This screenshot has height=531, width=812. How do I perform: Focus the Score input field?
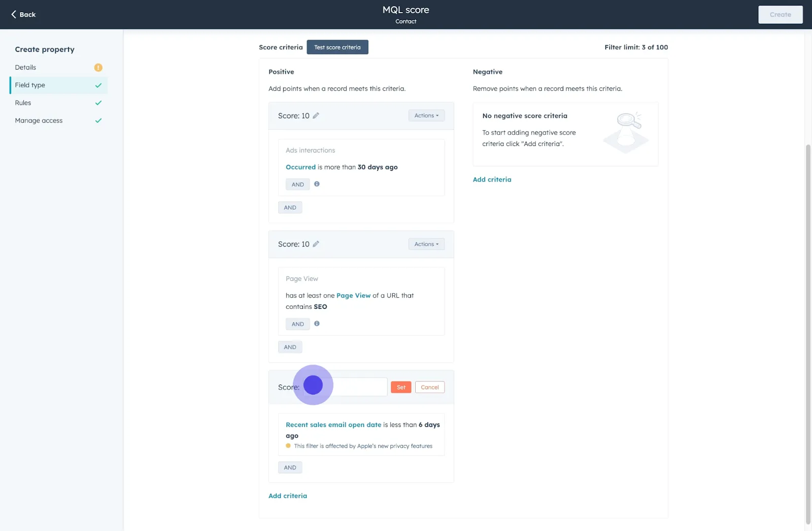pos(345,387)
